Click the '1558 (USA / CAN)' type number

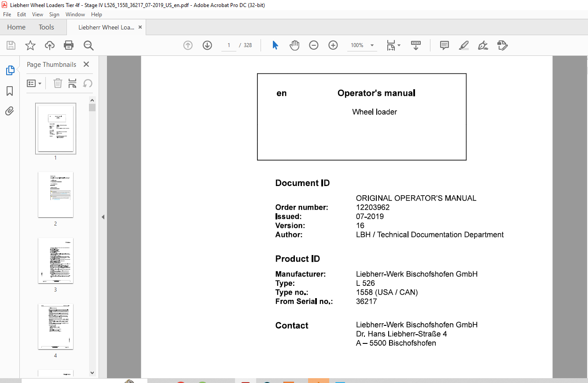(x=387, y=292)
